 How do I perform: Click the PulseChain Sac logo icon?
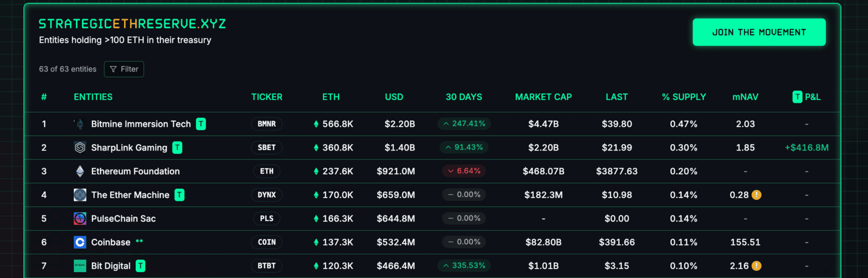80,219
